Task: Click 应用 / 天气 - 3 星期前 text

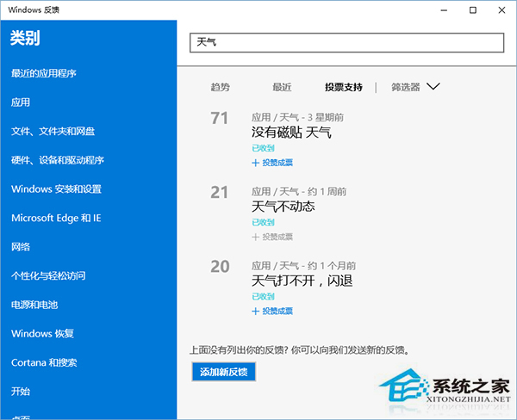Action: coord(298,117)
